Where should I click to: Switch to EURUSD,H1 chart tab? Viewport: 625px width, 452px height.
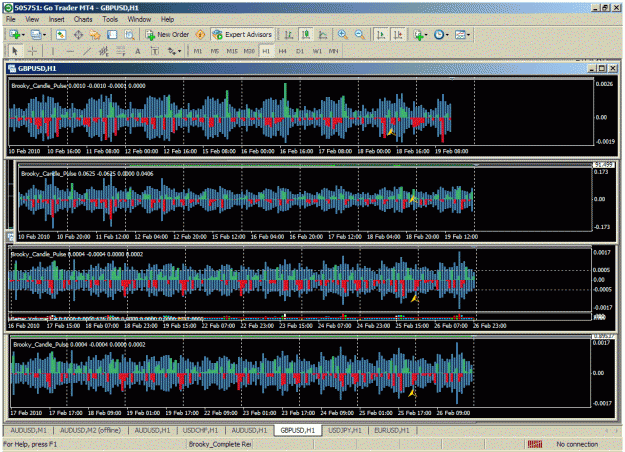392,430
